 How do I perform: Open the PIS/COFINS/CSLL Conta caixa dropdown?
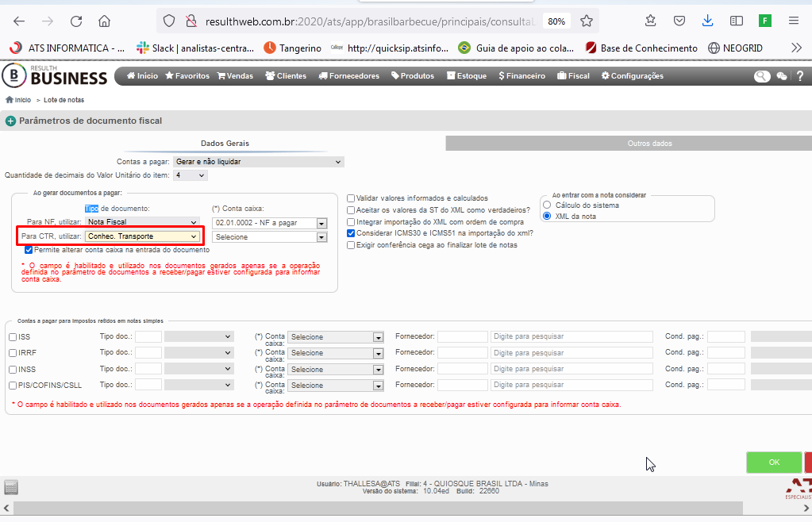click(336, 386)
